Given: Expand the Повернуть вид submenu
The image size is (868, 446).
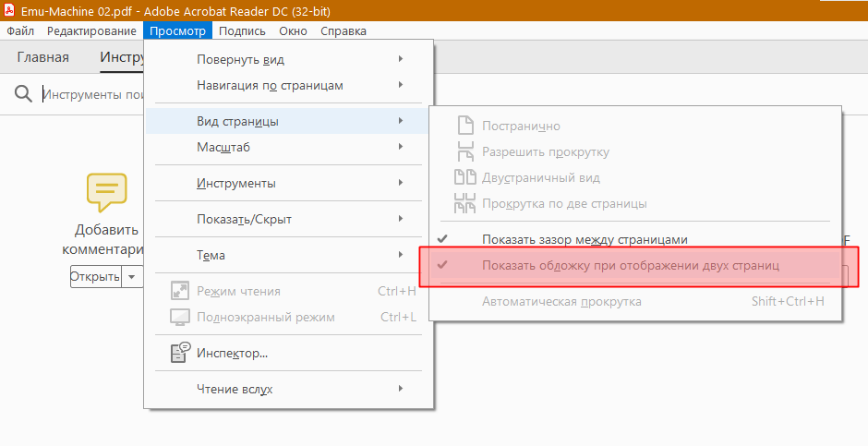Looking at the screenshot, I should click(x=288, y=59).
